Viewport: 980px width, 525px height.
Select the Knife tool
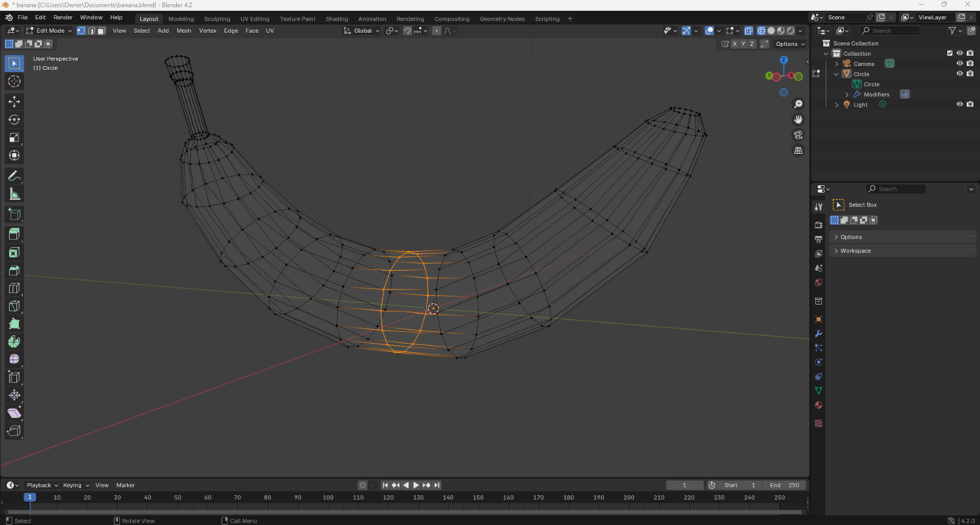pyautogui.click(x=14, y=306)
